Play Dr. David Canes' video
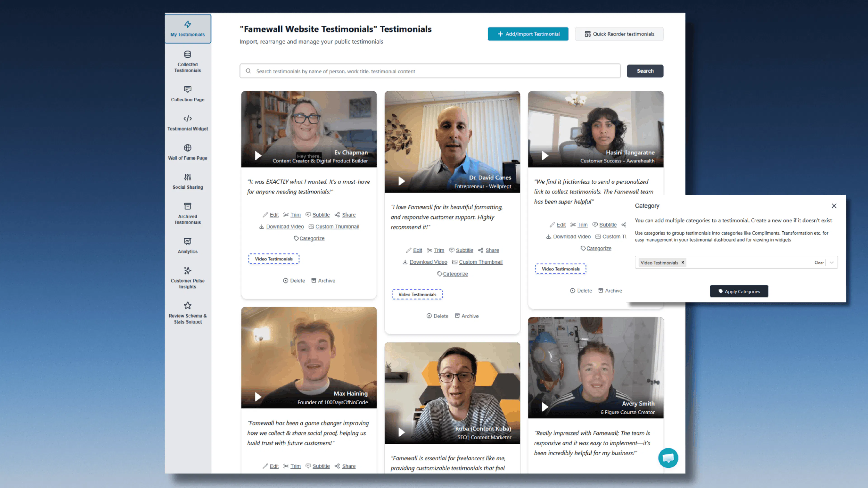Screen dimensions: 868x488 (x=401, y=181)
